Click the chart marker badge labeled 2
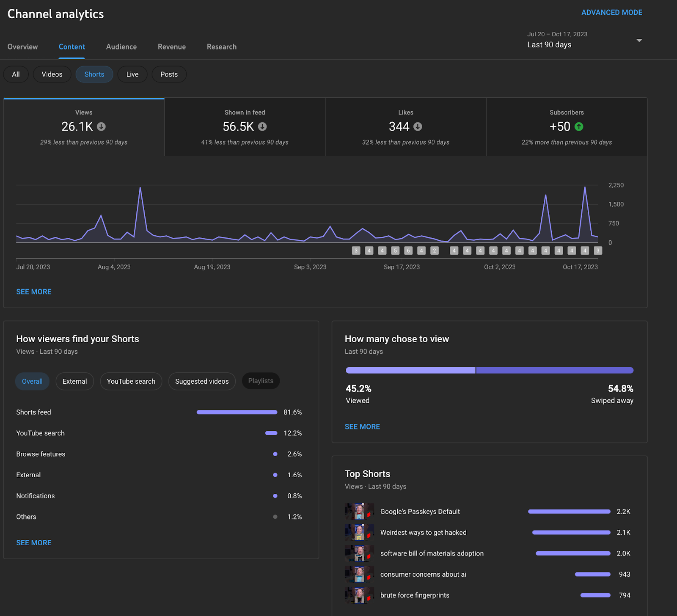 click(x=434, y=250)
